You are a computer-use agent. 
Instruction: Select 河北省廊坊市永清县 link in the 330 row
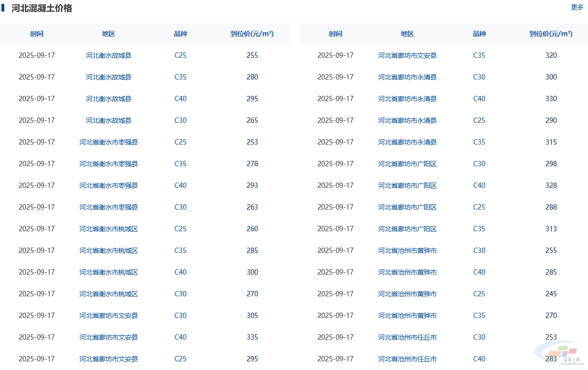(408, 99)
